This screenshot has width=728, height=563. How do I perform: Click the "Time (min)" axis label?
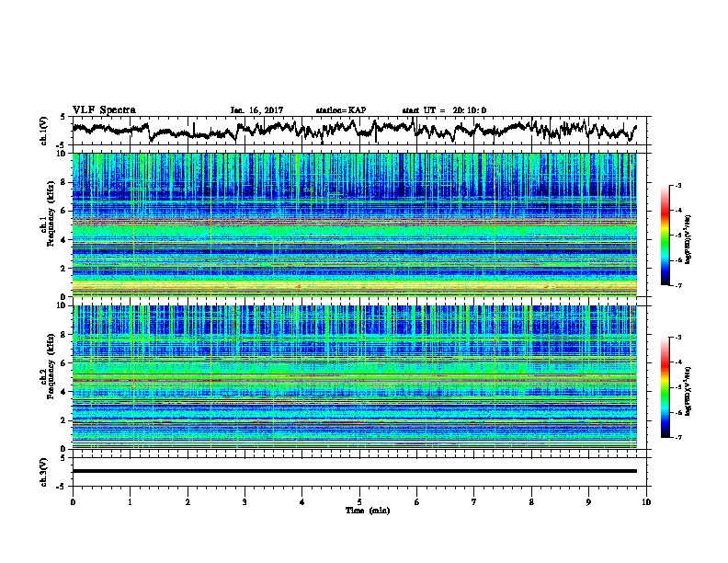(x=368, y=511)
